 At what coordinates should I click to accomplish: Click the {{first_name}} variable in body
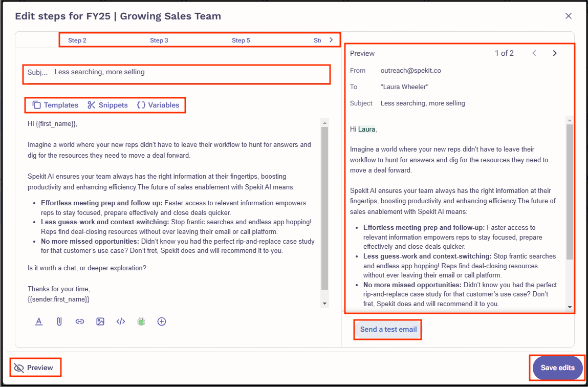pos(55,123)
